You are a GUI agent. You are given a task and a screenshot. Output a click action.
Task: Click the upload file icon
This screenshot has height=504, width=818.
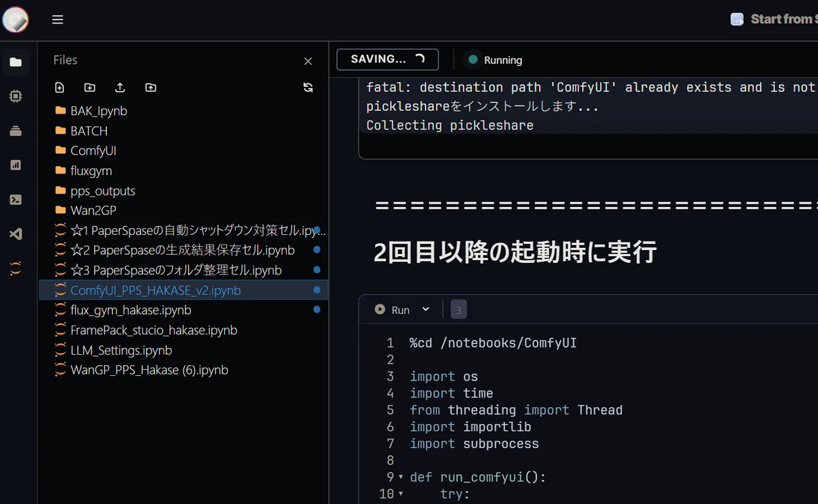120,87
